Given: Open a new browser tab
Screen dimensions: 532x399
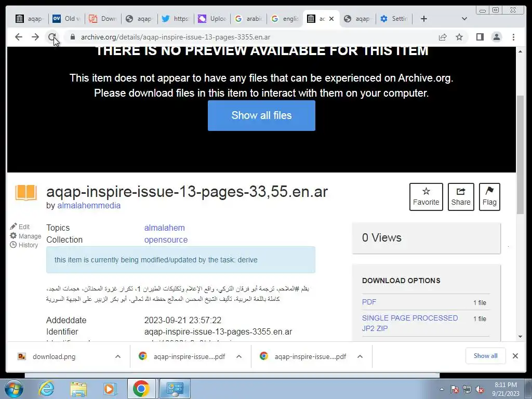Looking at the screenshot, I should [424, 19].
